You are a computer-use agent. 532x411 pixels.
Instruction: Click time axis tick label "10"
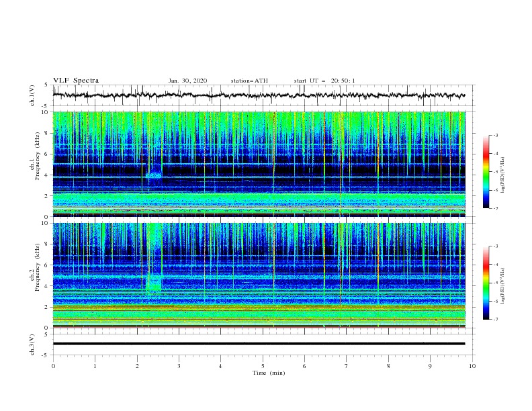pyautogui.click(x=472, y=366)
